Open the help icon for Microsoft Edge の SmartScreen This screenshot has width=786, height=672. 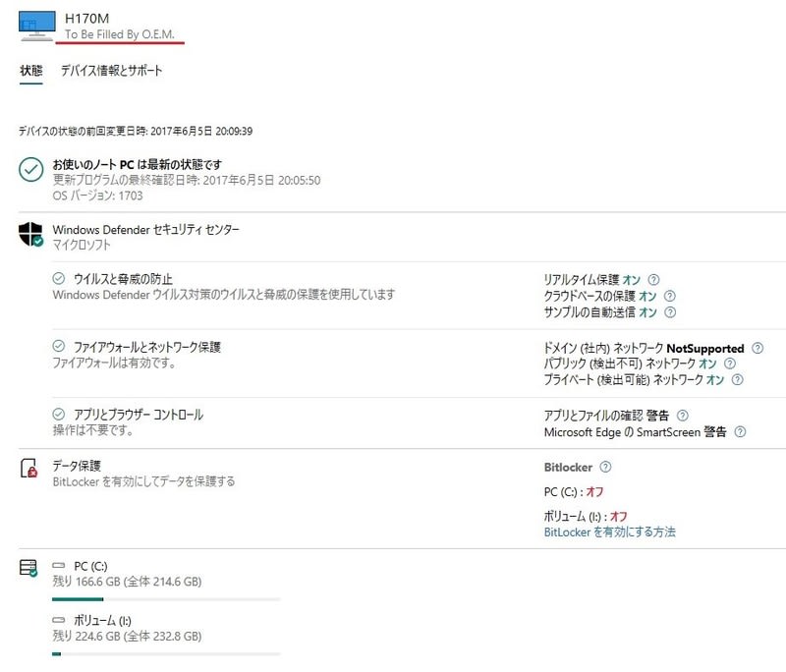[x=740, y=432]
